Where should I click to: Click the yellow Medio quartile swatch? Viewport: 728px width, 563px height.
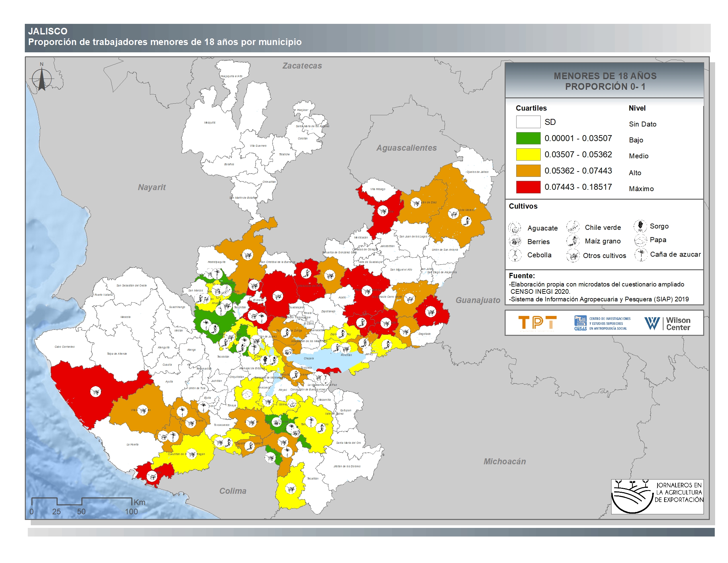pos(528,154)
